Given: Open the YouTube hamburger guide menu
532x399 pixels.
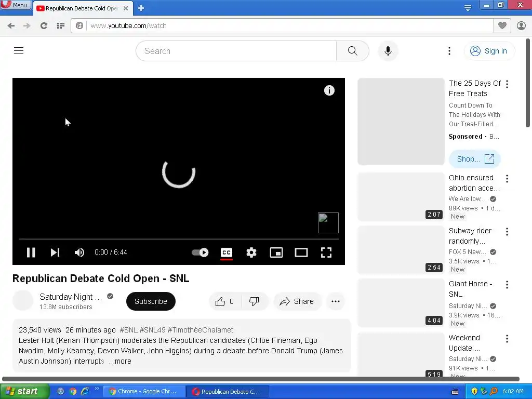Looking at the screenshot, I should [x=19, y=51].
